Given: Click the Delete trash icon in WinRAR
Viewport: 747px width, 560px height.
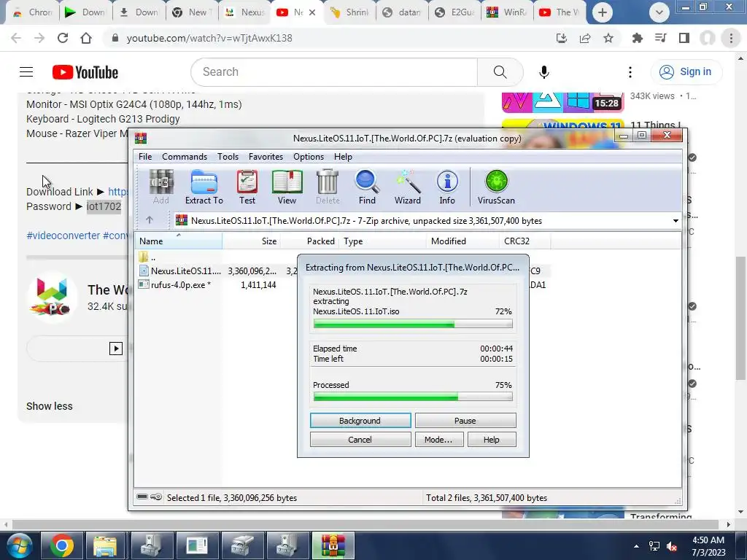Looking at the screenshot, I should click(328, 187).
